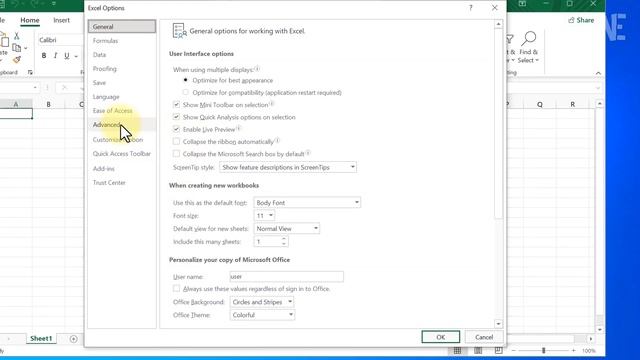Click the zoom out minus icon
This screenshot has width=640, height=360.
pyautogui.click(x=513, y=351)
